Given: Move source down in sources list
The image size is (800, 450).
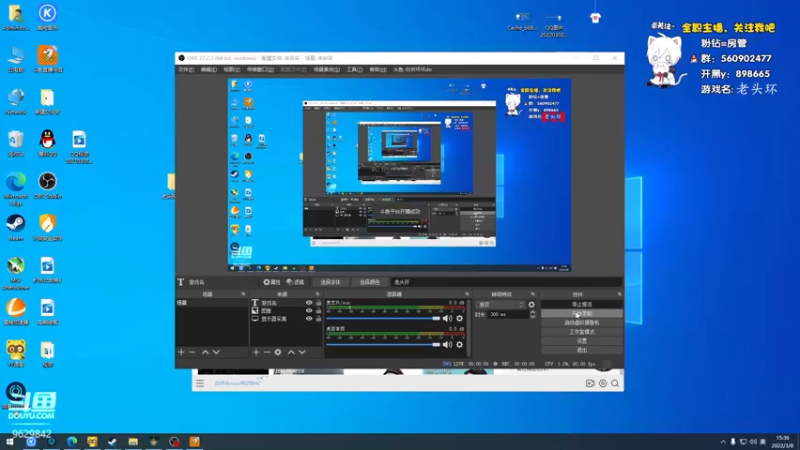Looking at the screenshot, I should coord(302,352).
